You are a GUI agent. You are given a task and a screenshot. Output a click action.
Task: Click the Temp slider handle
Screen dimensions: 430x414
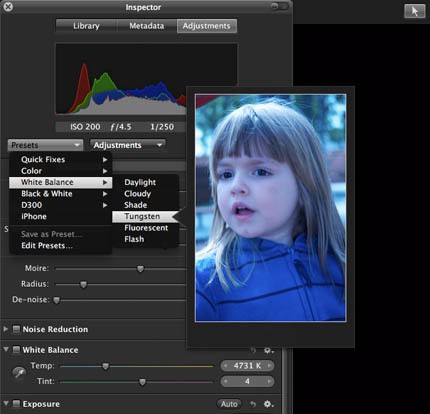tap(106, 366)
